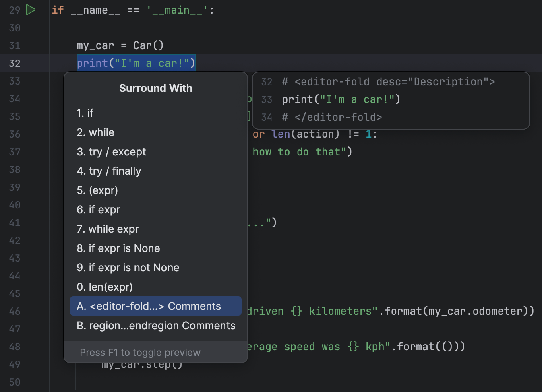Select the "len(expr)" surround option
This screenshot has height=392, width=542.
(104, 287)
